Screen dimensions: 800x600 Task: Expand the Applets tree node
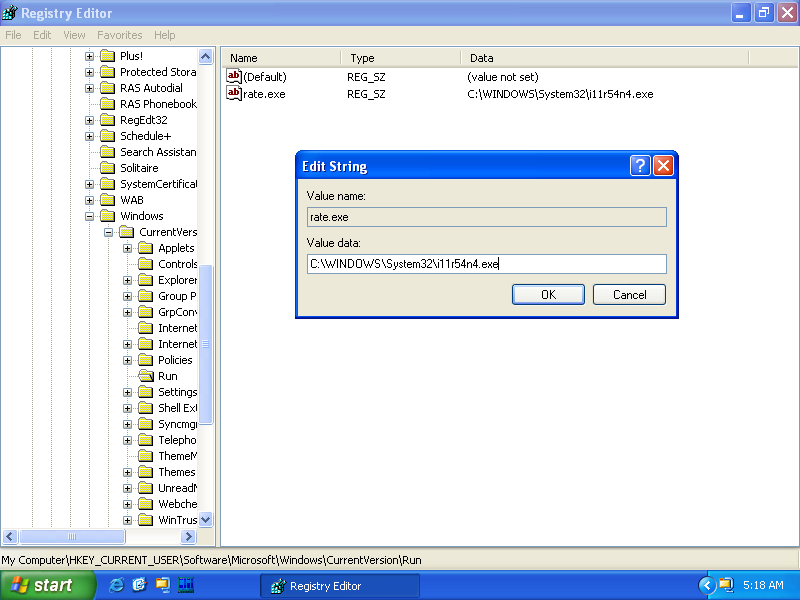point(128,248)
